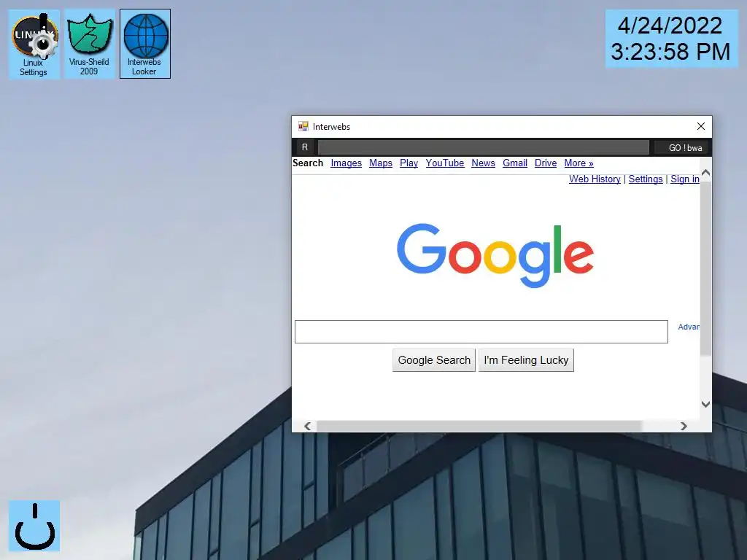Open the News link

tap(483, 163)
